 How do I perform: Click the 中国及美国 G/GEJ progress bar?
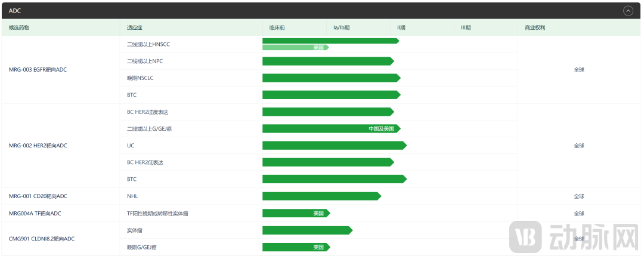(x=332, y=129)
